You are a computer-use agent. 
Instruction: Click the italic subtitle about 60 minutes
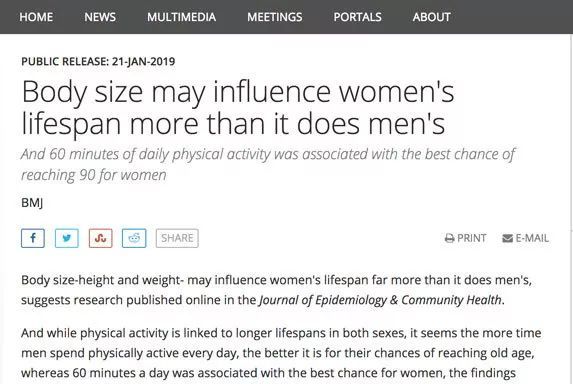(x=268, y=164)
